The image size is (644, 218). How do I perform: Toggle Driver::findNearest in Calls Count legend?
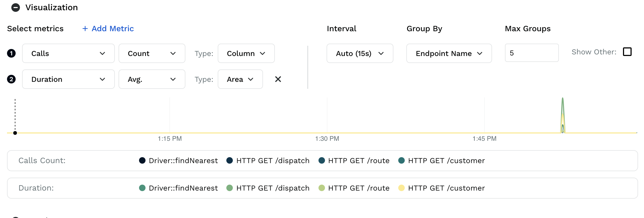click(x=178, y=161)
